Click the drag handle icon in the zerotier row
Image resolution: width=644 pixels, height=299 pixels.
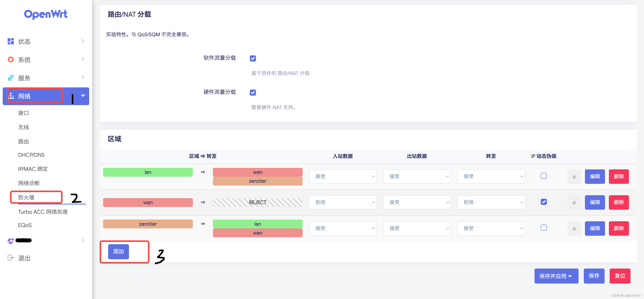[x=574, y=229]
